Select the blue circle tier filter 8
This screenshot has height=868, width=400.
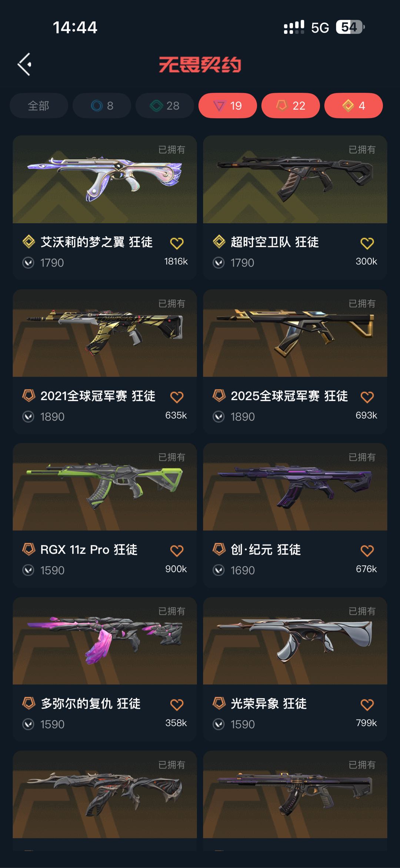tap(102, 106)
